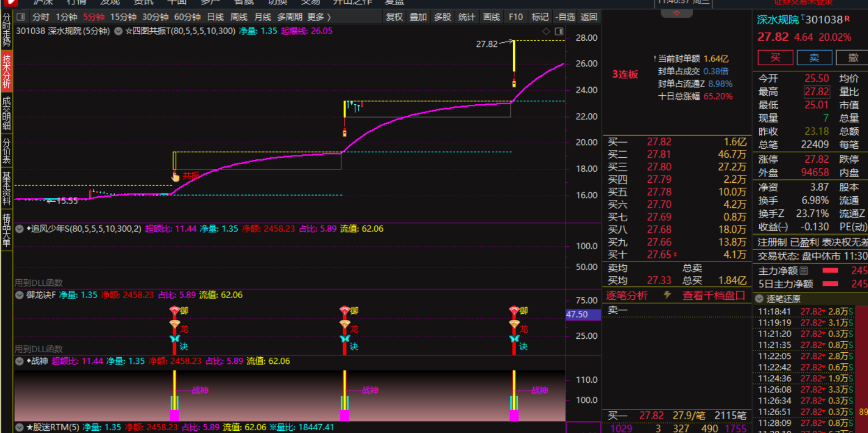Open the 技术分析 side tab
This screenshot has height=433, width=868.
tap(6, 71)
